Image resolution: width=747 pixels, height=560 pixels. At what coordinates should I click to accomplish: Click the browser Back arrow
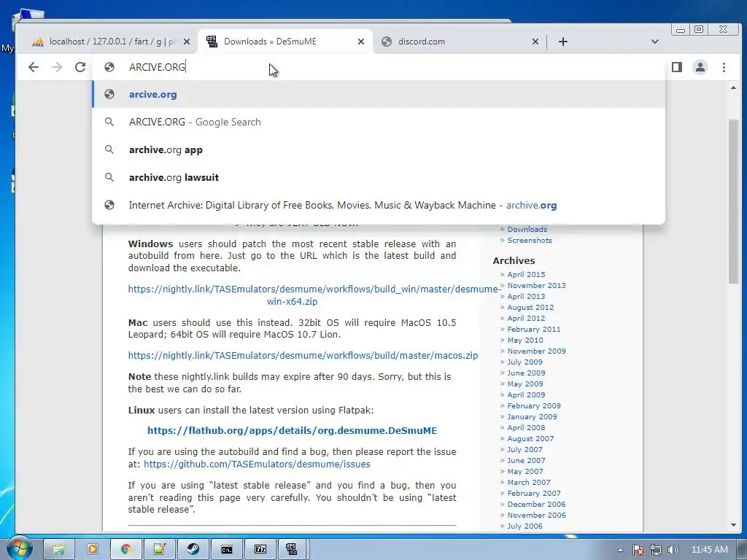34,67
